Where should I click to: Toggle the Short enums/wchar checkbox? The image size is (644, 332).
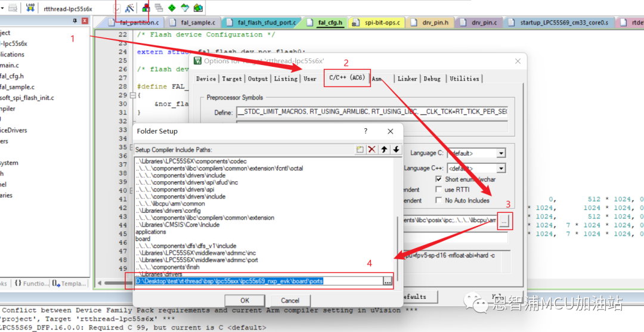439,179
